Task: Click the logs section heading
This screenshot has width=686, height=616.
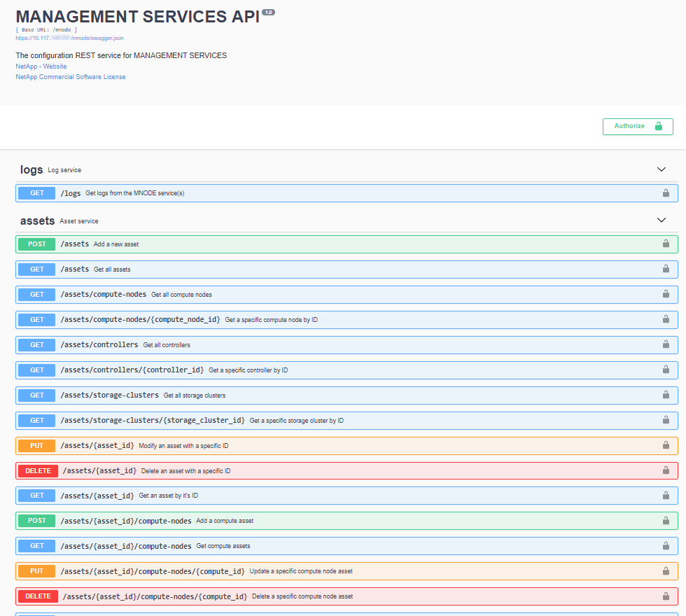Action: pyautogui.click(x=31, y=170)
